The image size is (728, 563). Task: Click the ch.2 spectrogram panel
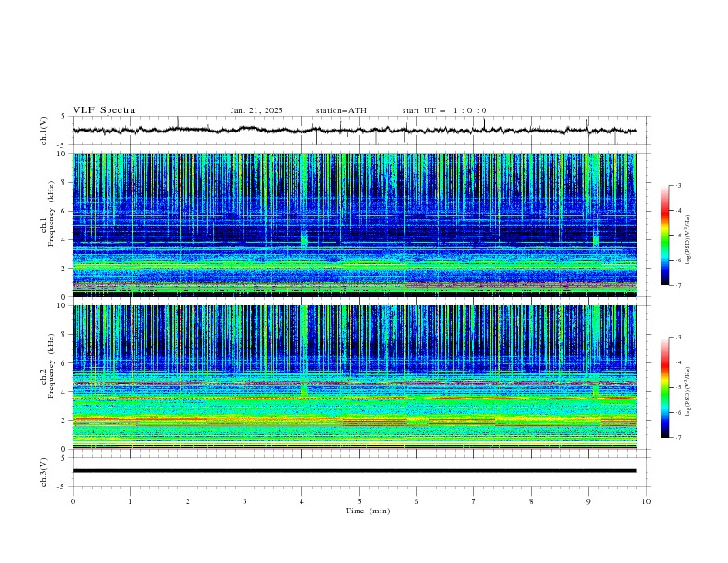tap(354, 377)
